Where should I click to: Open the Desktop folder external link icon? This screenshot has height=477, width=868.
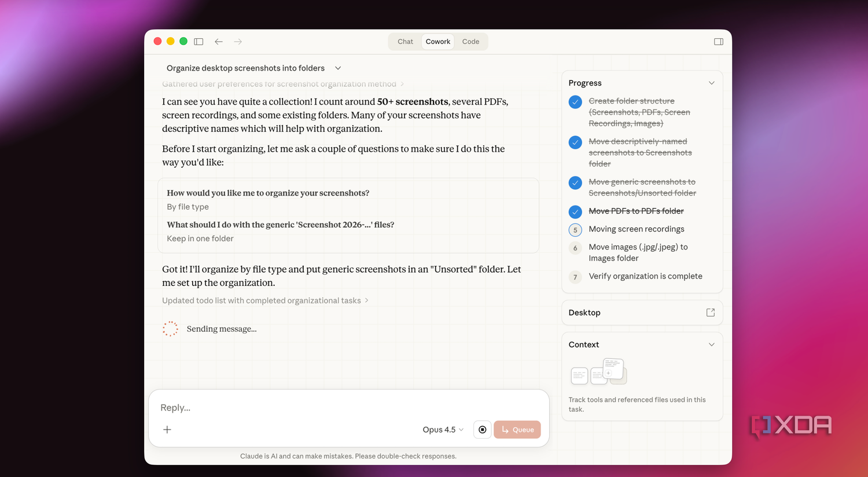(x=711, y=313)
